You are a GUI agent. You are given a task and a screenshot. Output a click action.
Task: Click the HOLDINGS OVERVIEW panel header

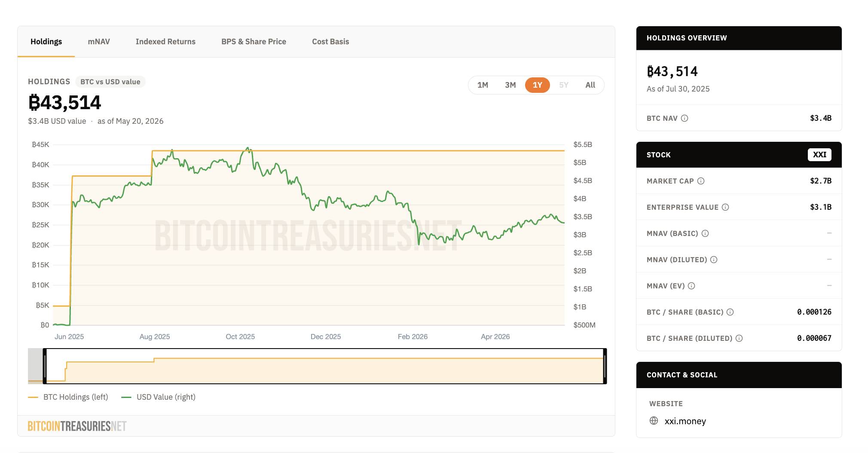739,38
